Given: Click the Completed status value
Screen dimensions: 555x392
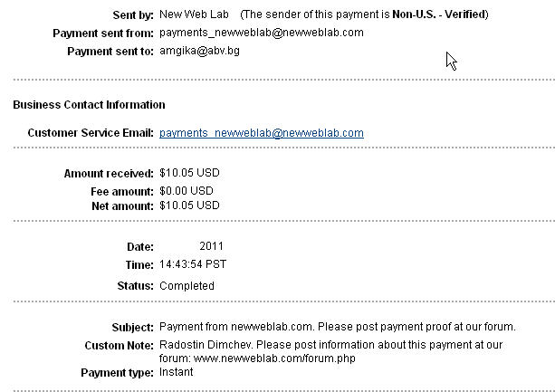Looking at the screenshot, I should (x=187, y=286).
